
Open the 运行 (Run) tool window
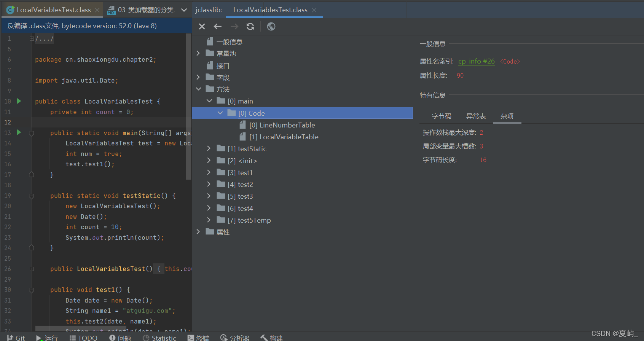[x=47, y=338]
